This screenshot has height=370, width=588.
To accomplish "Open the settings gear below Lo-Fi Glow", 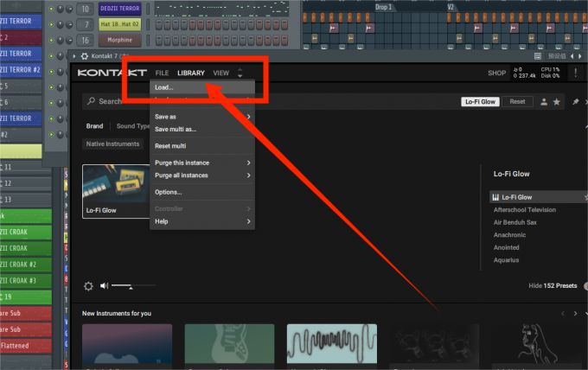I will pos(88,286).
